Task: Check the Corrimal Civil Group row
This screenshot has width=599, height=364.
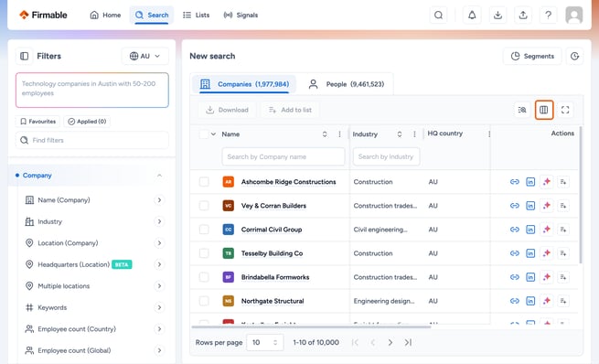Action: click(204, 230)
